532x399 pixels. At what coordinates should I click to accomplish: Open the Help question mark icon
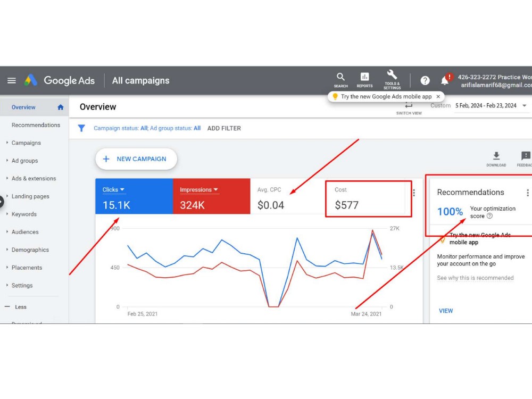pos(425,80)
